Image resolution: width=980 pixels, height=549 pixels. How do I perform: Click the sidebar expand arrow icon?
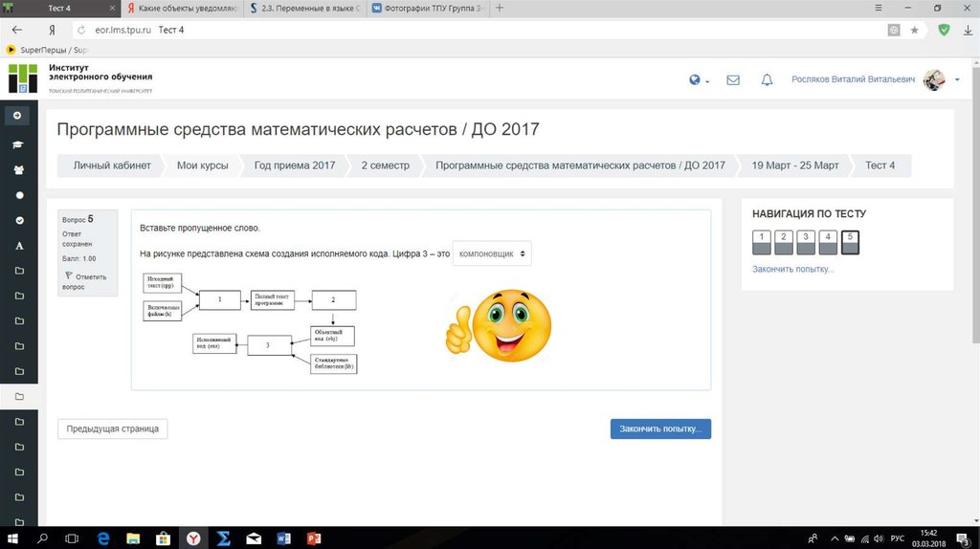[17, 116]
